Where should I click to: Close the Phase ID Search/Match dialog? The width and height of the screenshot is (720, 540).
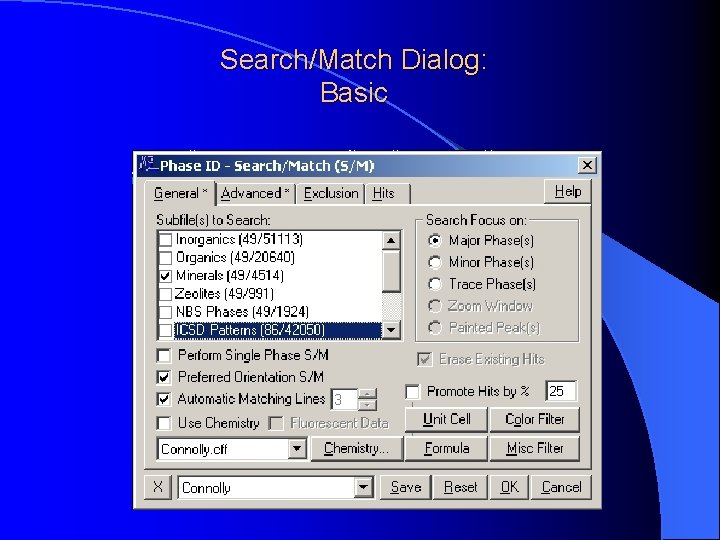[x=587, y=165]
